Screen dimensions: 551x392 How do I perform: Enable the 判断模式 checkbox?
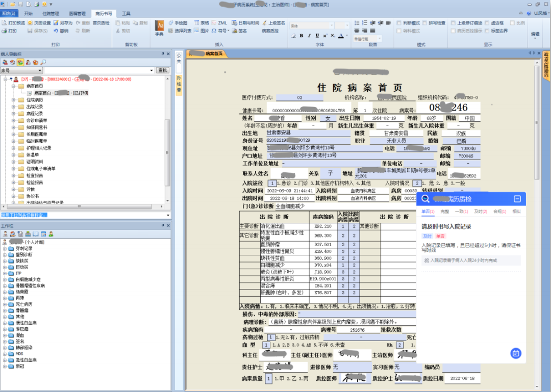pyautogui.click(x=399, y=23)
